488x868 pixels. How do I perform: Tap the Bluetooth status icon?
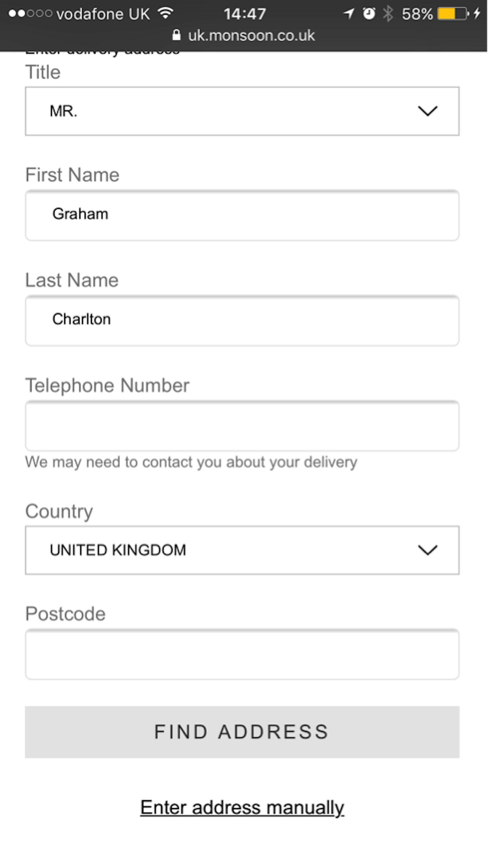[x=388, y=14]
